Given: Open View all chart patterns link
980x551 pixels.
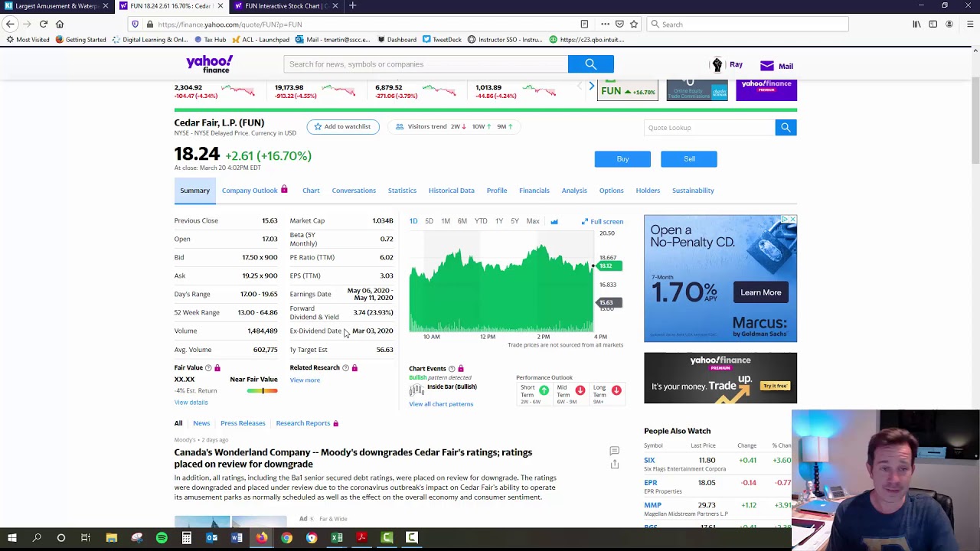Looking at the screenshot, I should tap(441, 404).
